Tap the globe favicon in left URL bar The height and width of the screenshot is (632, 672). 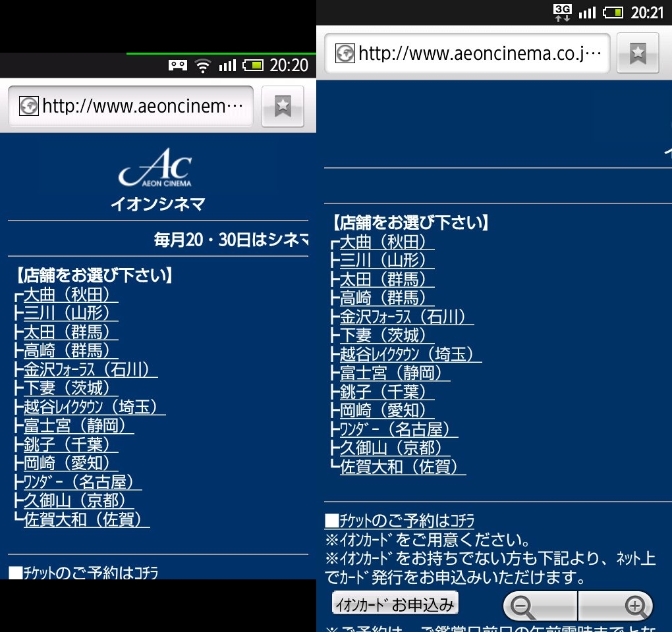point(29,106)
